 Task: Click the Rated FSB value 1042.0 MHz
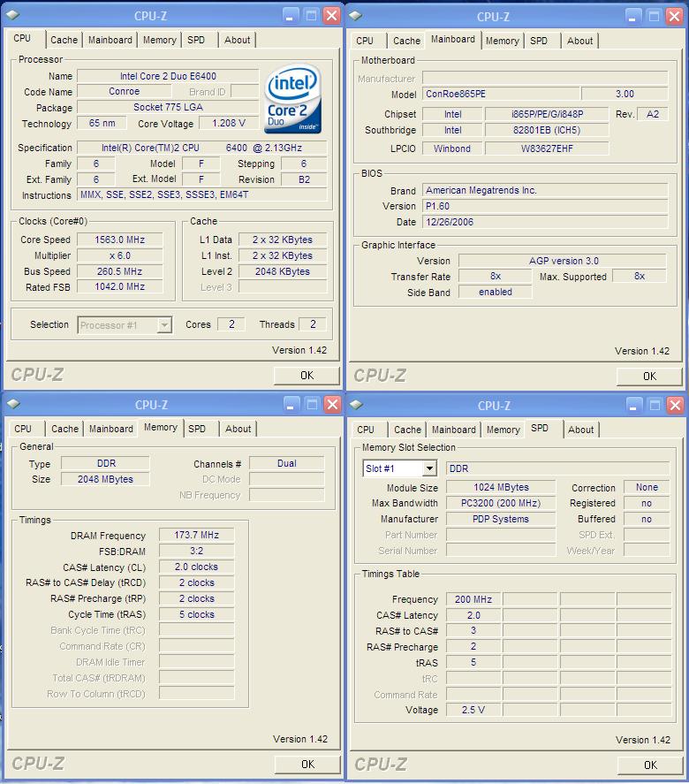coord(120,287)
